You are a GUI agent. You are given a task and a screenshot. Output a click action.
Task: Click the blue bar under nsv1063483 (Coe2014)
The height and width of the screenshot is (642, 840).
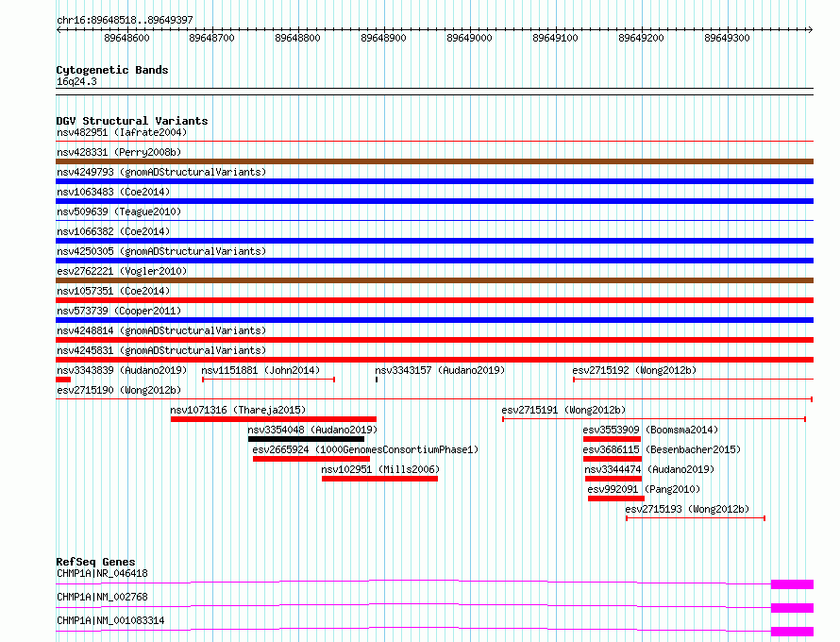tap(434, 201)
